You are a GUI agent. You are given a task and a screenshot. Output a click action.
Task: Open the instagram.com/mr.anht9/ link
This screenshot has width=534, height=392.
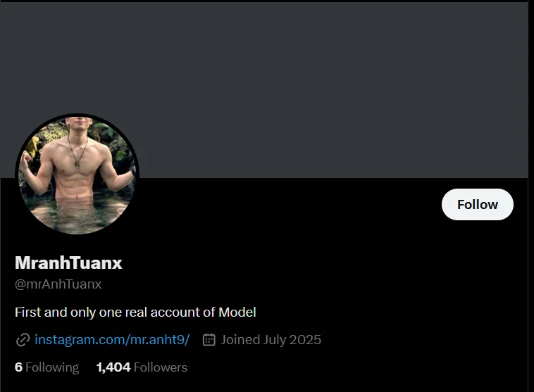click(112, 340)
